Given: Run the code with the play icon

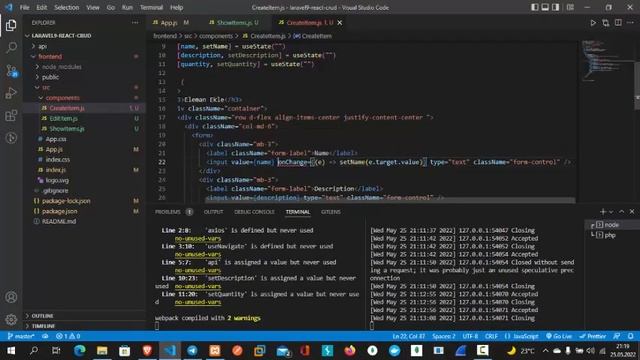Looking at the screenshot, I should 593,23.
